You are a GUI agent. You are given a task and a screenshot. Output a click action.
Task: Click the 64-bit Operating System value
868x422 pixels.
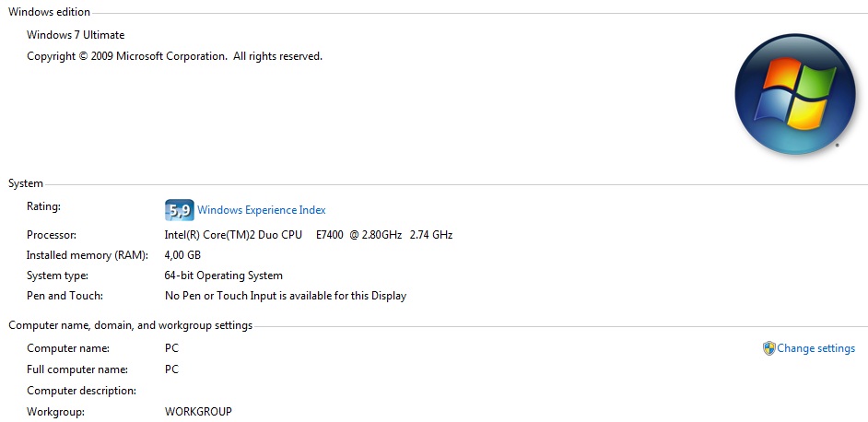coord(224,275)
